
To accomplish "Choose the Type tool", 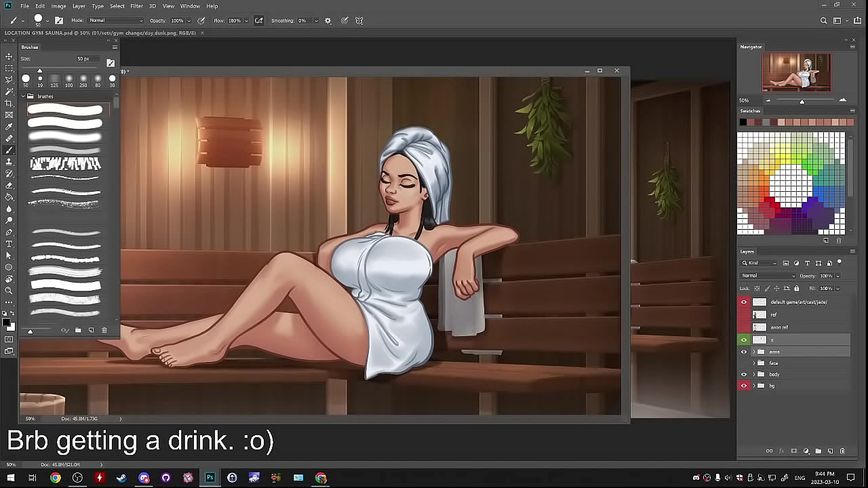I will 9,243.
